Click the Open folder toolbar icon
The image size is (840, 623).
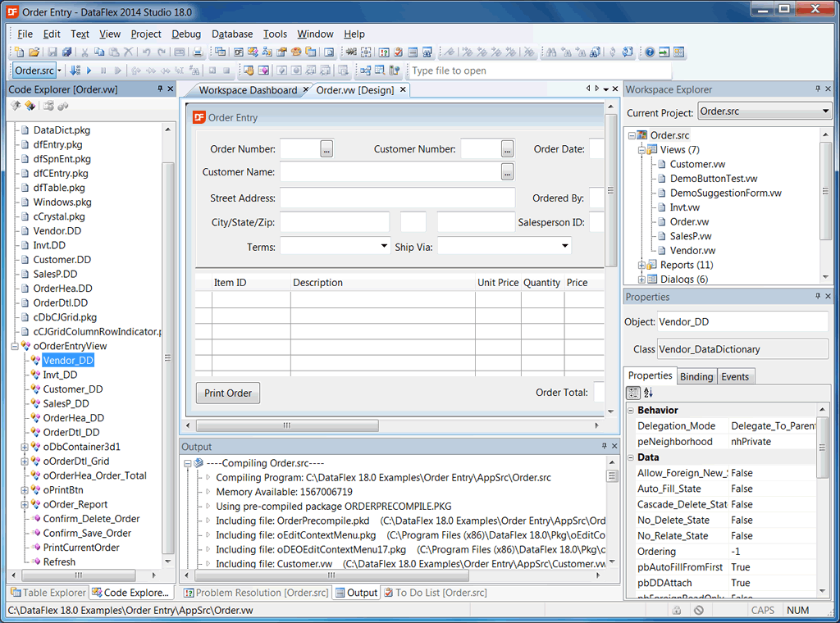pyautogui.click(x=34, y=52)
